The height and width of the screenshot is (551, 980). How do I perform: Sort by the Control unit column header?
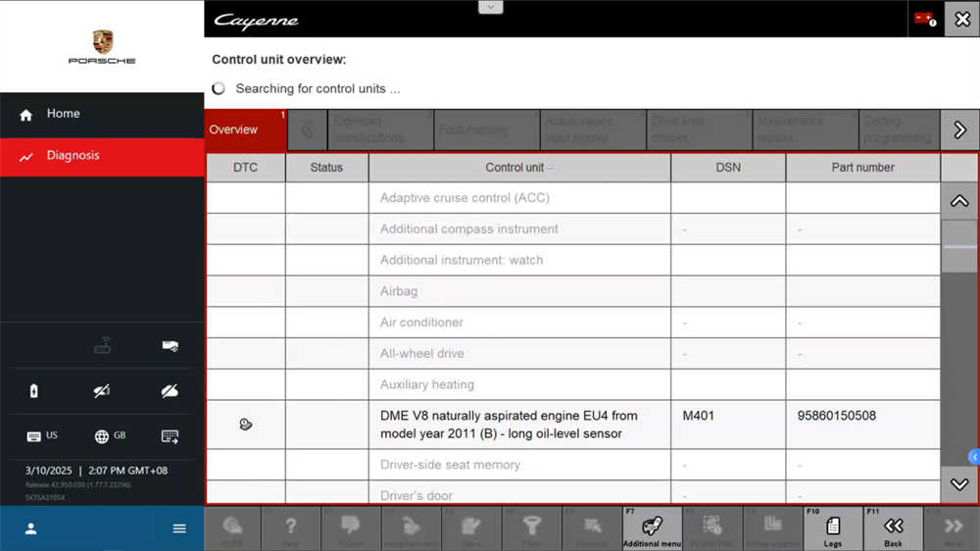pyautogui.click(x=518, y=168)
